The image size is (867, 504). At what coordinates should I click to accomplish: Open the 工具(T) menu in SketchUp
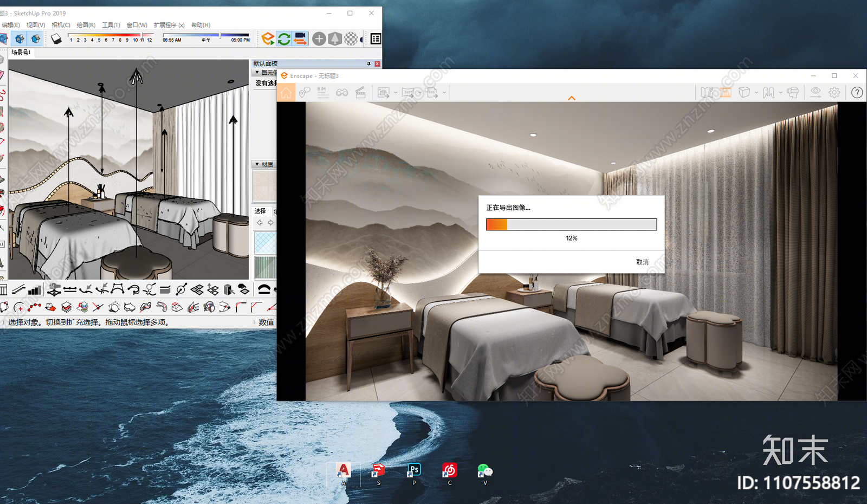click(111, 25)
